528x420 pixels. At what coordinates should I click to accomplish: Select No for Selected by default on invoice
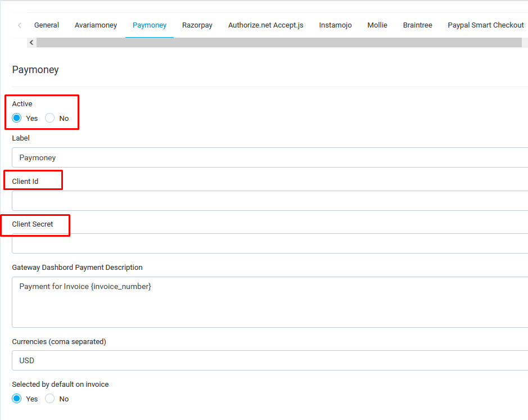(x=50, y=399)
